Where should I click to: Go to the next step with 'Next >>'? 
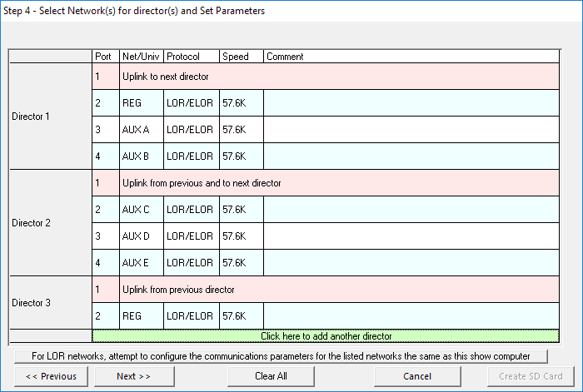pyautogui.click(x=133, y=376)
